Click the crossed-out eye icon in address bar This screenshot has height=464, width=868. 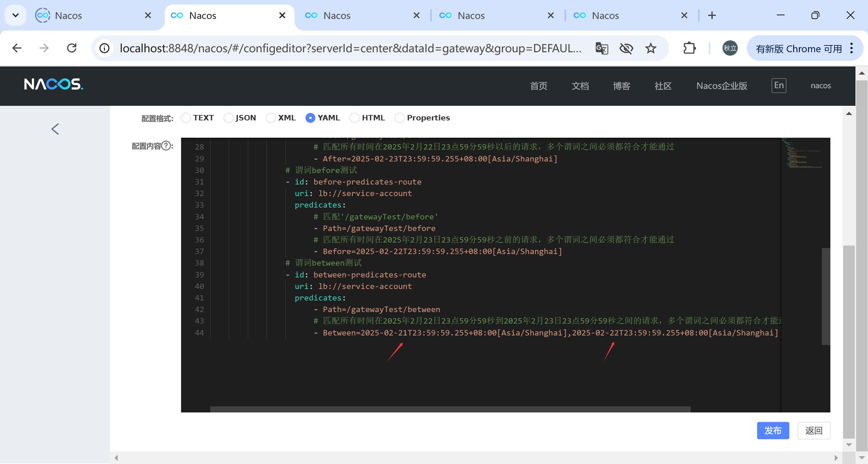tap(626, 49)
